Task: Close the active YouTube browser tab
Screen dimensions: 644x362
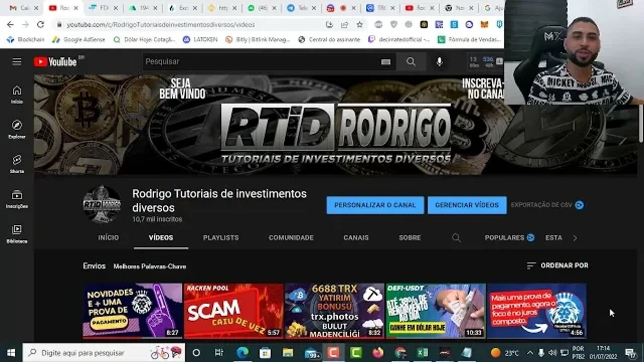Action: (76, 8)
